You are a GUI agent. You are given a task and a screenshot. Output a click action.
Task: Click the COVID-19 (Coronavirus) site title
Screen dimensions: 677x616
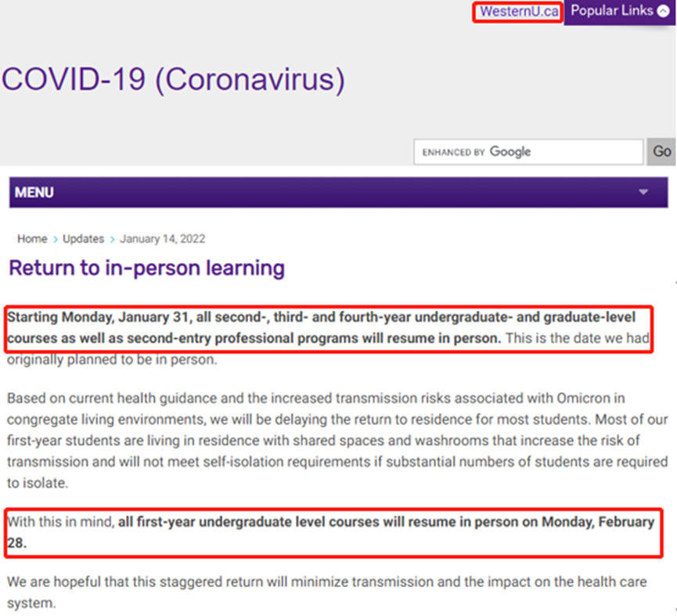(173, 80)
